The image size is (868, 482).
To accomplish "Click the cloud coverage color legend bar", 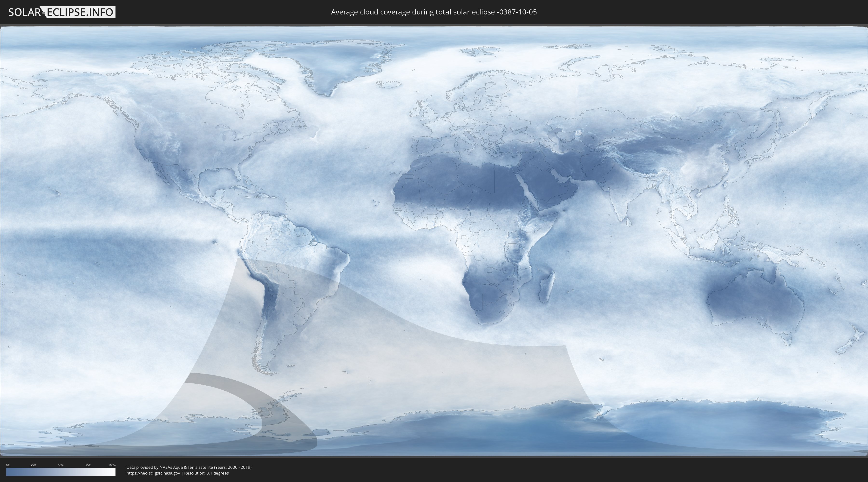I will pos(61,472).
